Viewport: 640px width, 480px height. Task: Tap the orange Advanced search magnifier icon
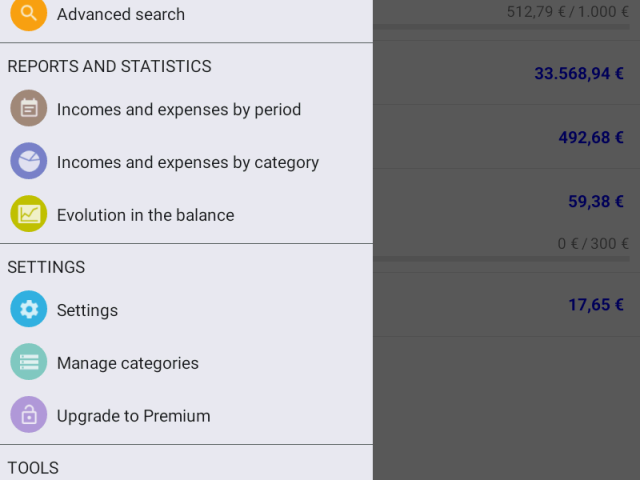29,13
